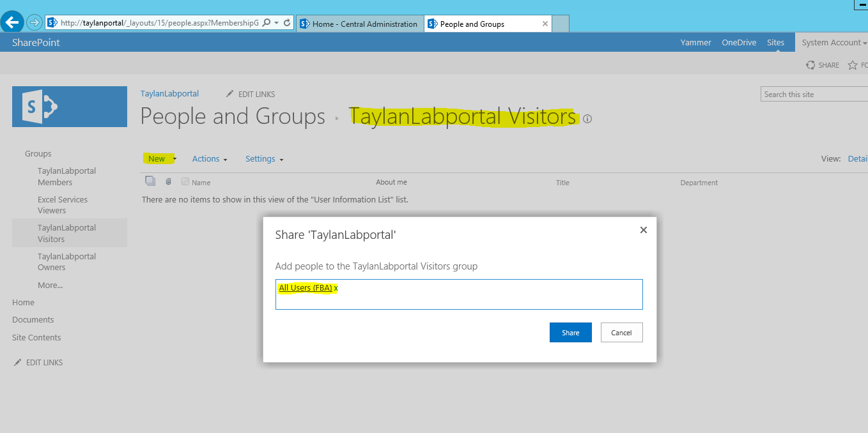Close the People and Groups browser tab

[x=545, y=24]
